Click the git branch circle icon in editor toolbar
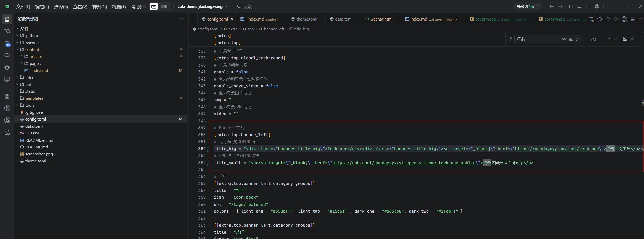 point(625,19)
